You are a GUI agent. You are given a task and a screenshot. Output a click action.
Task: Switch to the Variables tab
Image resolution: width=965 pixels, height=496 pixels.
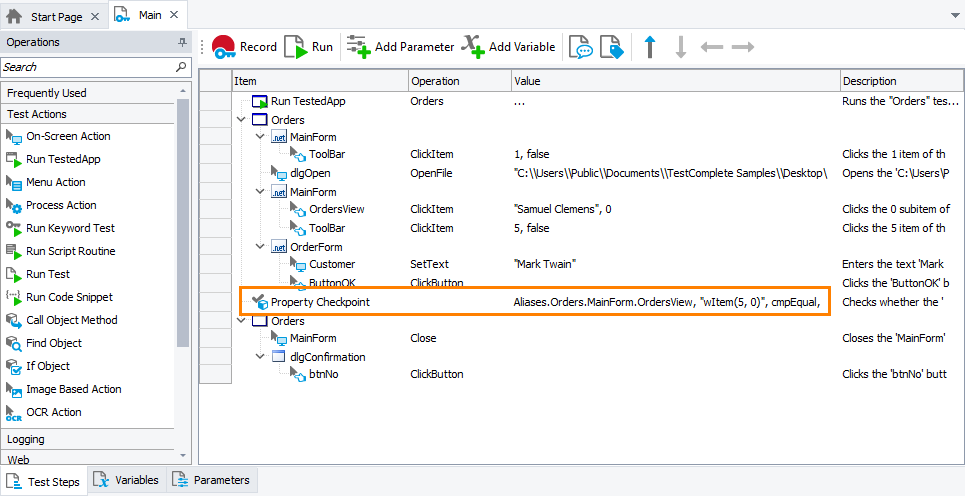127,481
